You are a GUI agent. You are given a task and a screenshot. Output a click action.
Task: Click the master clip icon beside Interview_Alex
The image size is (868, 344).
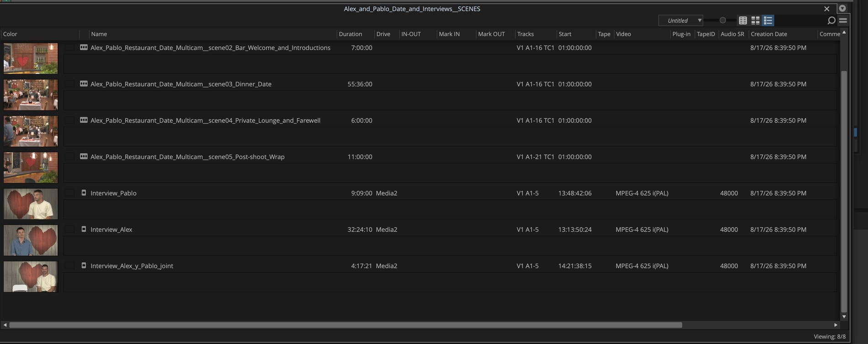tap(84, 229)
